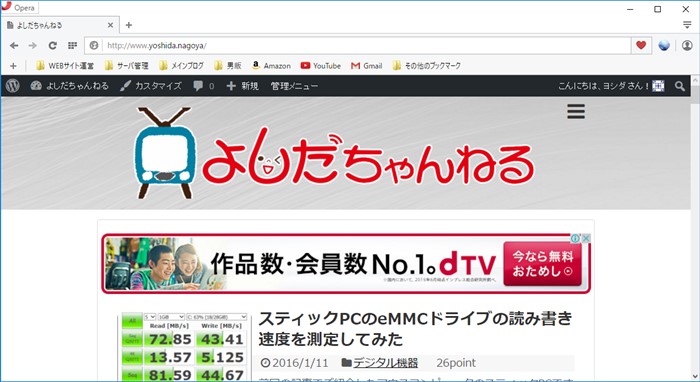
Task: Open the 新規 new content menu
Action: tap(242, 86)
